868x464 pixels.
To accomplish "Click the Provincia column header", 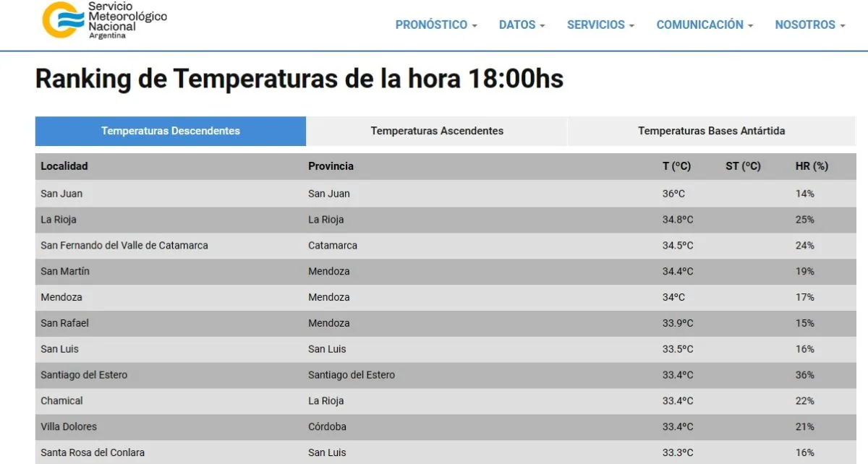I will pos(331,166).
